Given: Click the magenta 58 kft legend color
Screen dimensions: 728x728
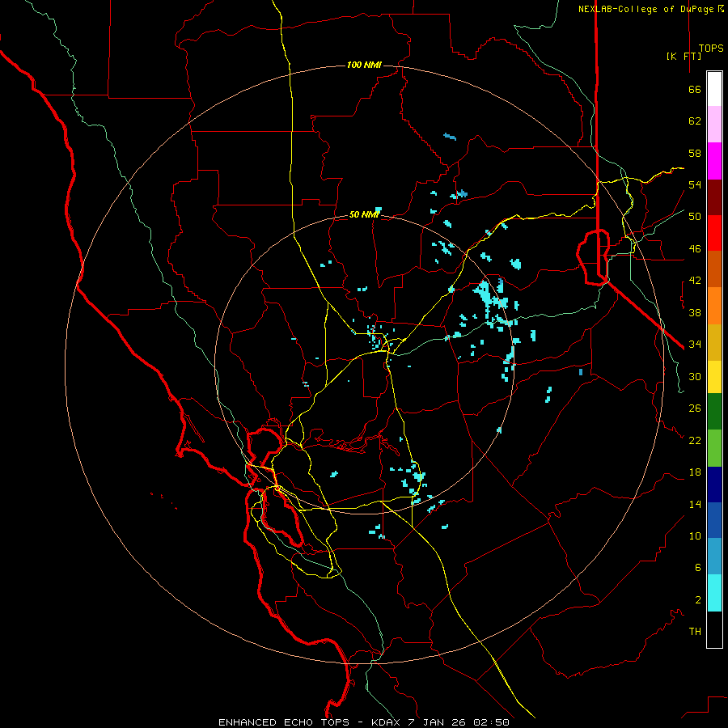Looking at the screenshot, I should pyautogui.click(x=714, y=161).
